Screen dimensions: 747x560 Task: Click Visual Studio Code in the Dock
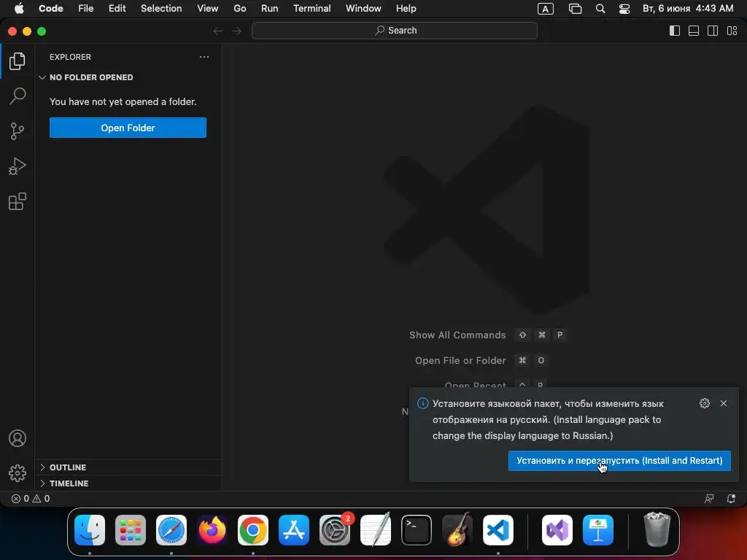pos(498,530)
